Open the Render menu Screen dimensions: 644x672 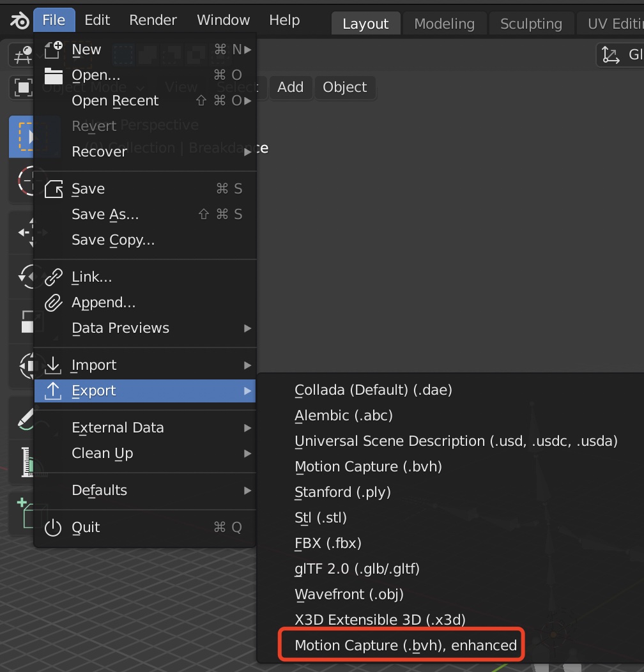[153, 20]
